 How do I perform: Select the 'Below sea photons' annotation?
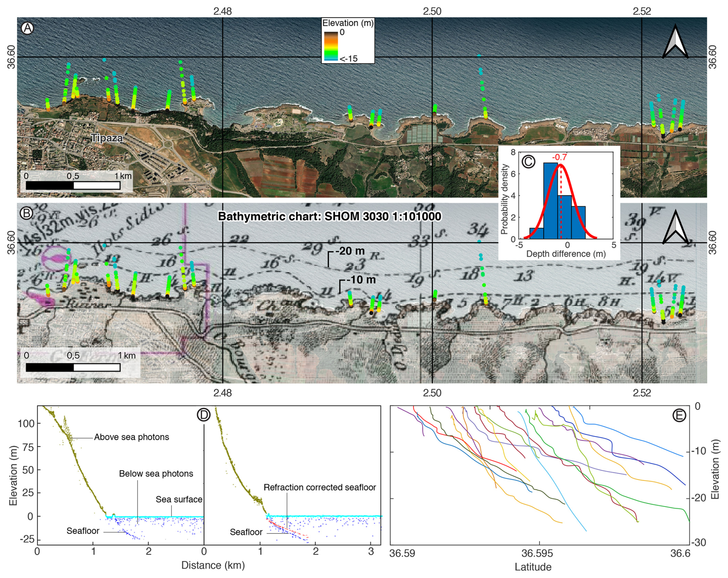(x=156, y=474)
